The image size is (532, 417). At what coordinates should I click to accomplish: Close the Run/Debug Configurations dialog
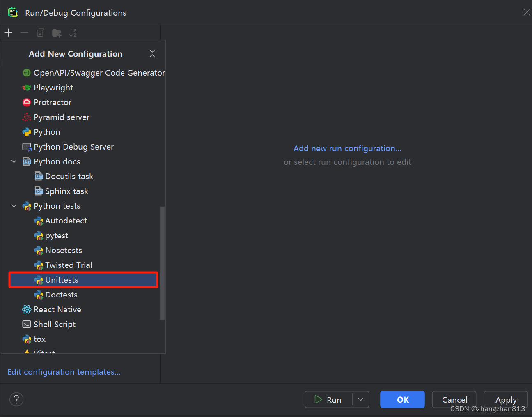pos(527,12)
